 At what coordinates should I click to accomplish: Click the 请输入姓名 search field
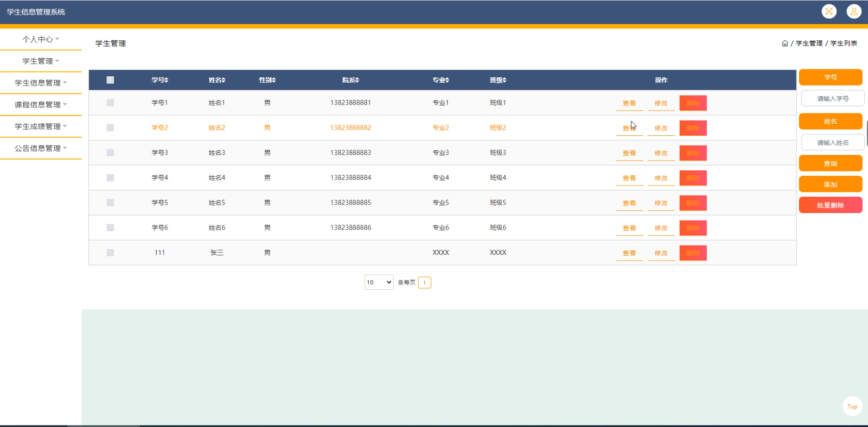(x=833, y=143)
